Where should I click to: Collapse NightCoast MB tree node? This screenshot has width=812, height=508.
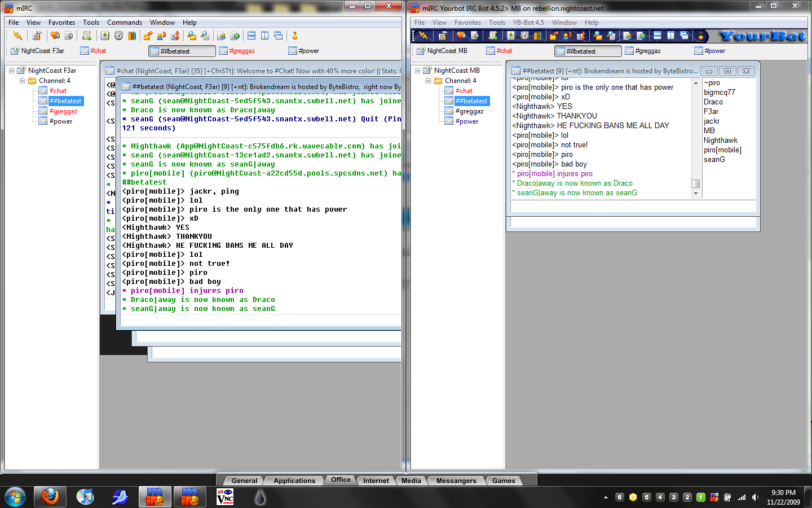417,71
